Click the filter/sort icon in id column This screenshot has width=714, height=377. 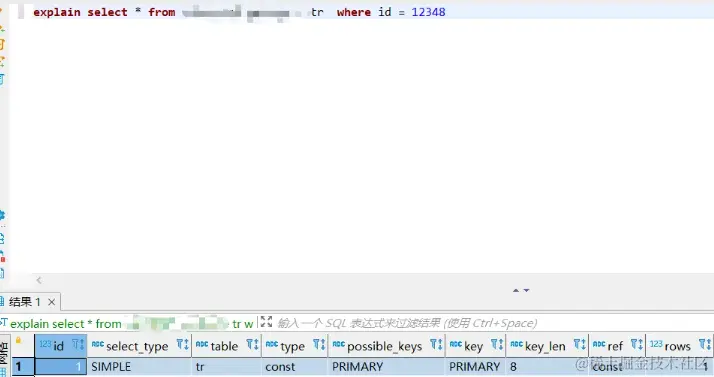[x=78, y=344]
